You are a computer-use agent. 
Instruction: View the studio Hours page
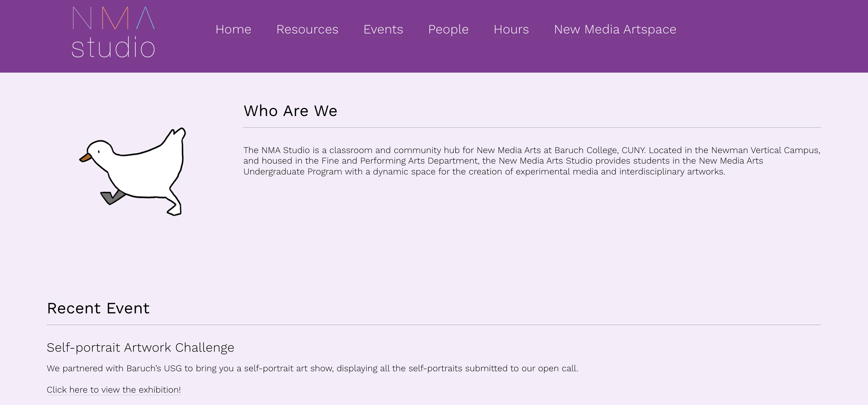tap(511, 29)
